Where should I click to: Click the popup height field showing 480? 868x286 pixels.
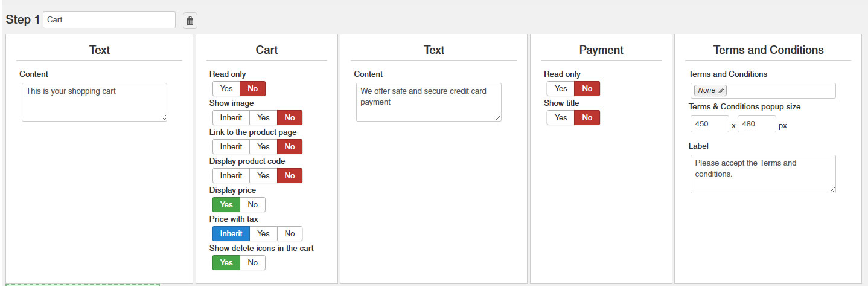756,125
